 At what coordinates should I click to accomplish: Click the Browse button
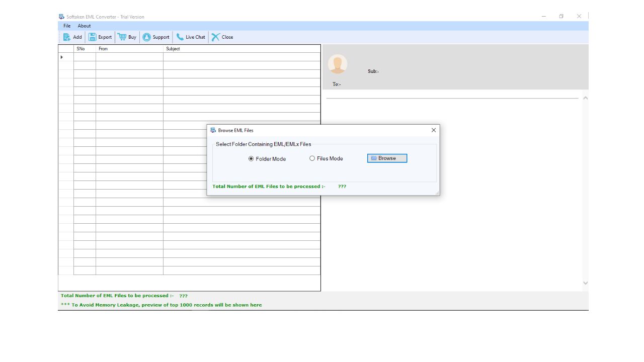click(x=387, y=158)
